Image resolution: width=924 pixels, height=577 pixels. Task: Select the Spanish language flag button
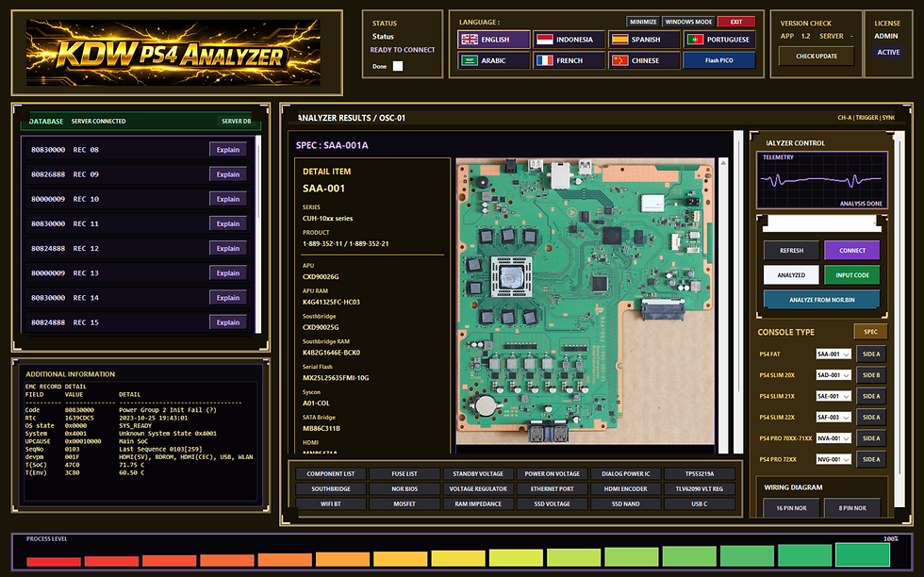643,40
